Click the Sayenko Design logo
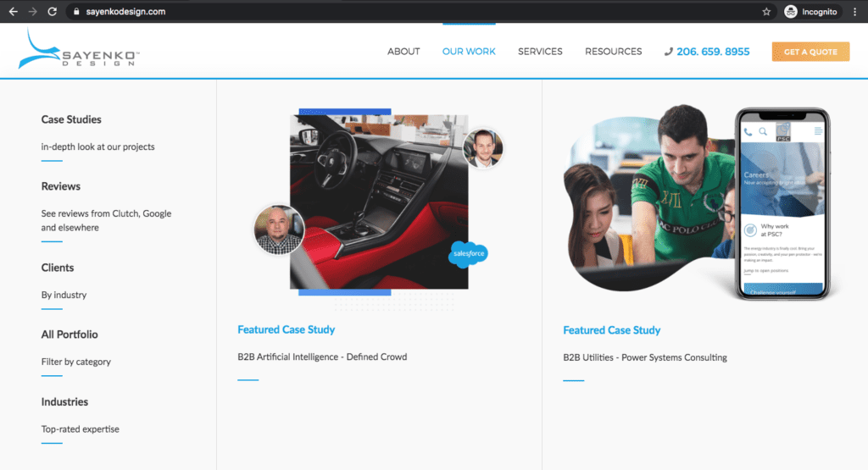The width and height of the screenshot is (868, 470). click(79, 51)
